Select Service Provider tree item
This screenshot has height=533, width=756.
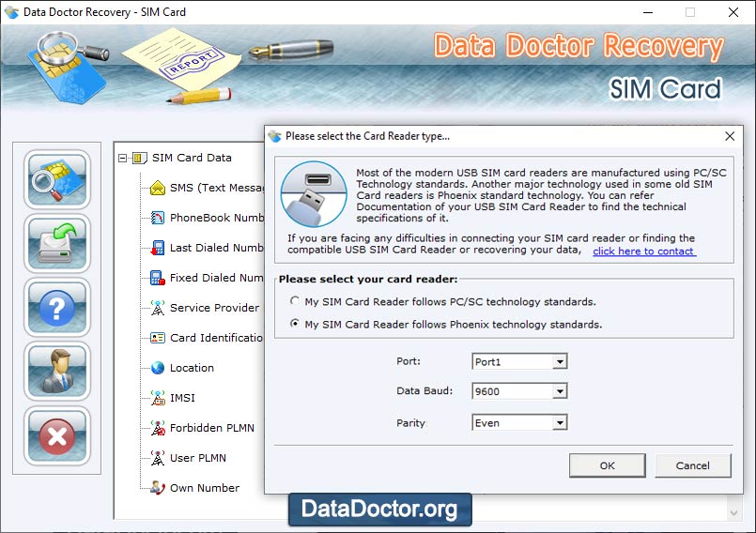point(214,308)
